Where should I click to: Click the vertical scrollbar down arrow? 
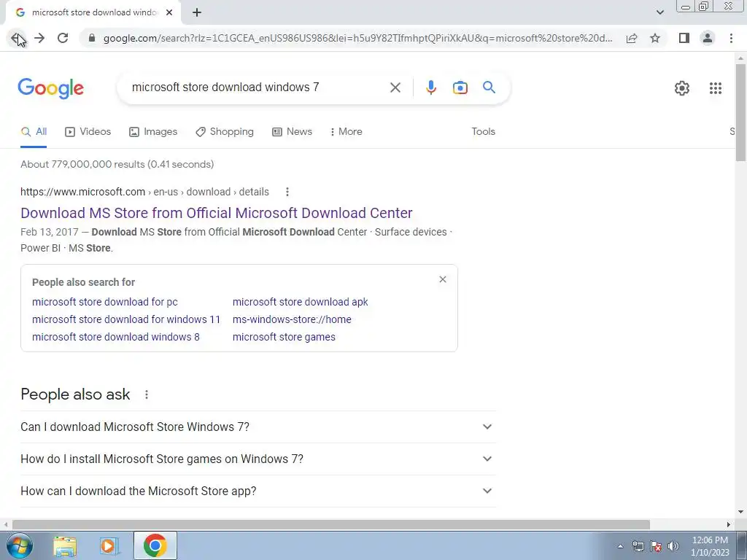[x=740, y=512]
